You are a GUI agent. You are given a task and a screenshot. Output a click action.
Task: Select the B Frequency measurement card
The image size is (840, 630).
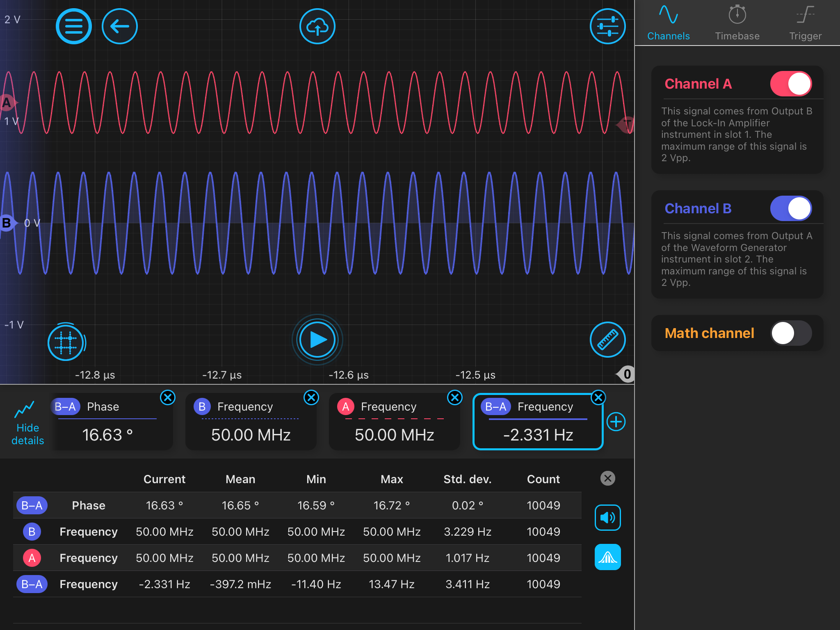pyautogui.click(x=251, y=427)
